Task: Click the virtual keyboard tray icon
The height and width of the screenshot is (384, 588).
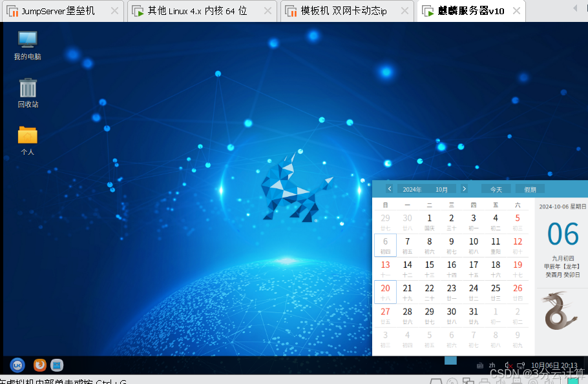Action: coord(480,366)
